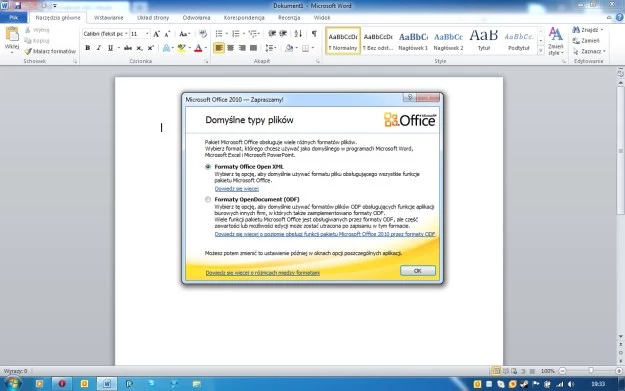The image size is (625, 391).
Task: Clear formatting with the eraser icon
Action: tap(203, 34)
